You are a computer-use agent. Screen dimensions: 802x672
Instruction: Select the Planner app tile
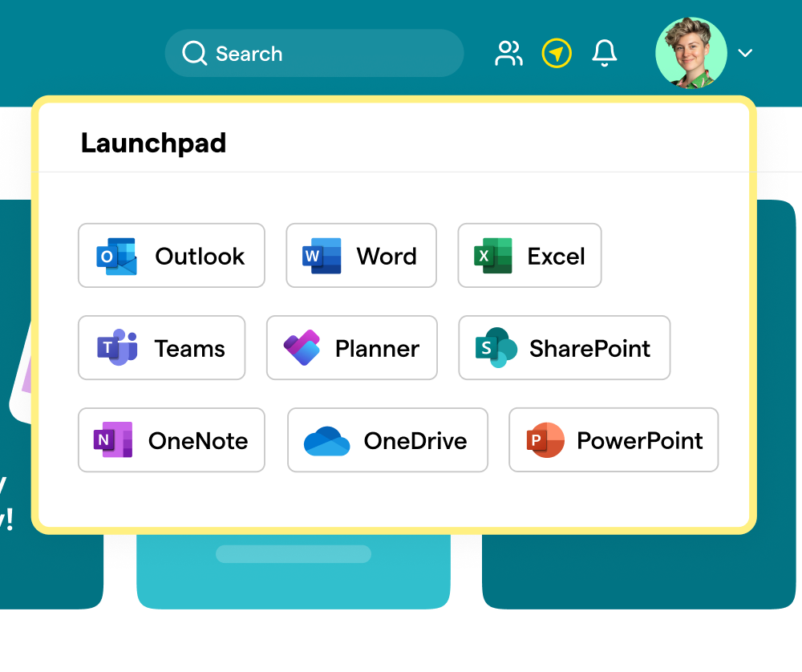click(x=352, y=348)
